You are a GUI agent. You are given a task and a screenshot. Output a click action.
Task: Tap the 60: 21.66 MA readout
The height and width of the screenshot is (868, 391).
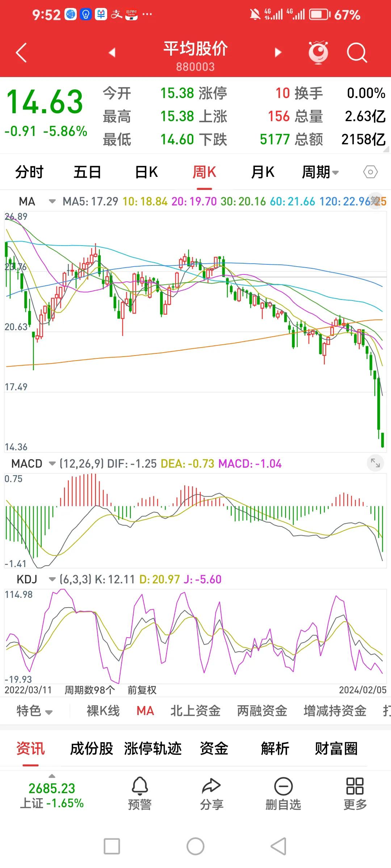coord(293,201)
